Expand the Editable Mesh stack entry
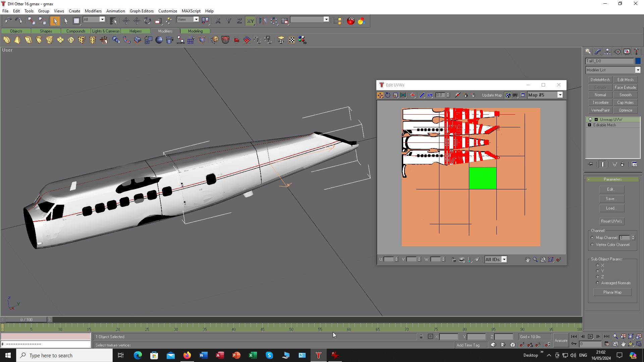This screenshot has width=644, height=362. point(590,125)
